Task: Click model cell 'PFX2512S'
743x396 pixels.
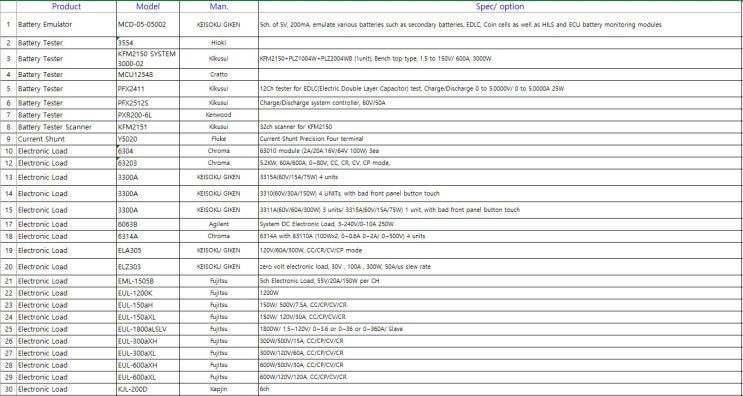Action: (148, 103)
